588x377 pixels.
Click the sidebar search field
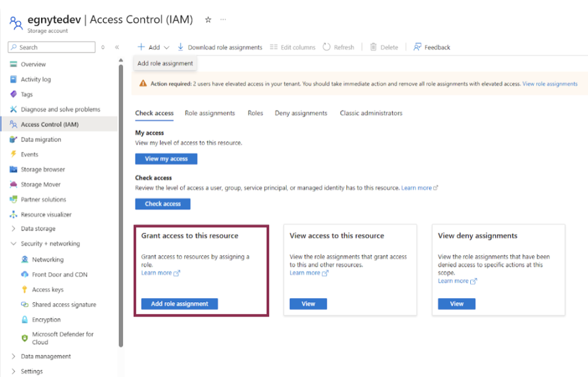pos(53,47)
